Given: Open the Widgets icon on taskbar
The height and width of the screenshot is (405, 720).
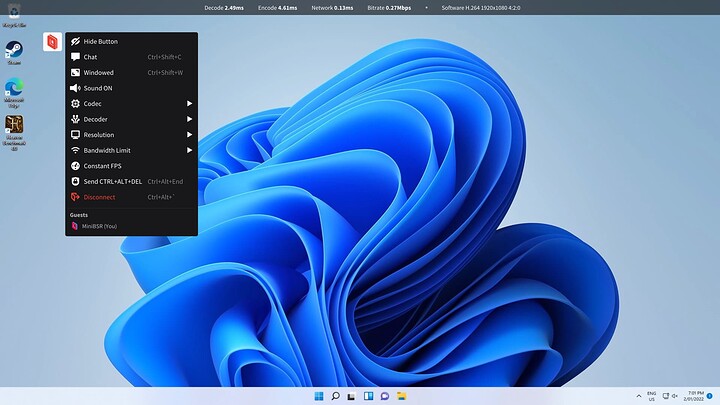Looking at the screenshot, I should 368,396.
